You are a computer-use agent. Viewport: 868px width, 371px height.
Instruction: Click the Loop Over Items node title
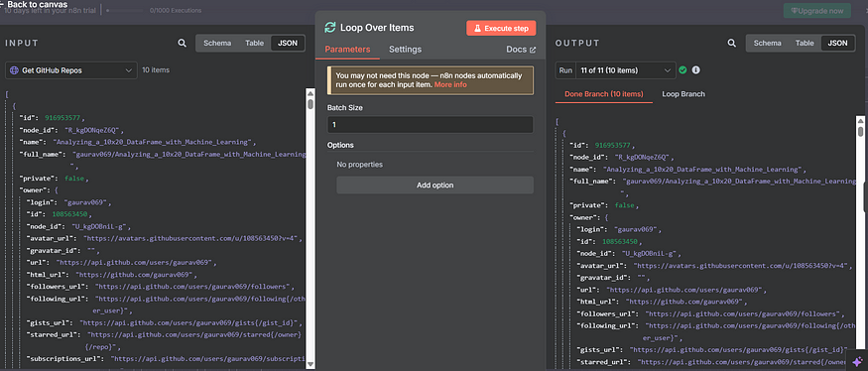coord(377,28)
